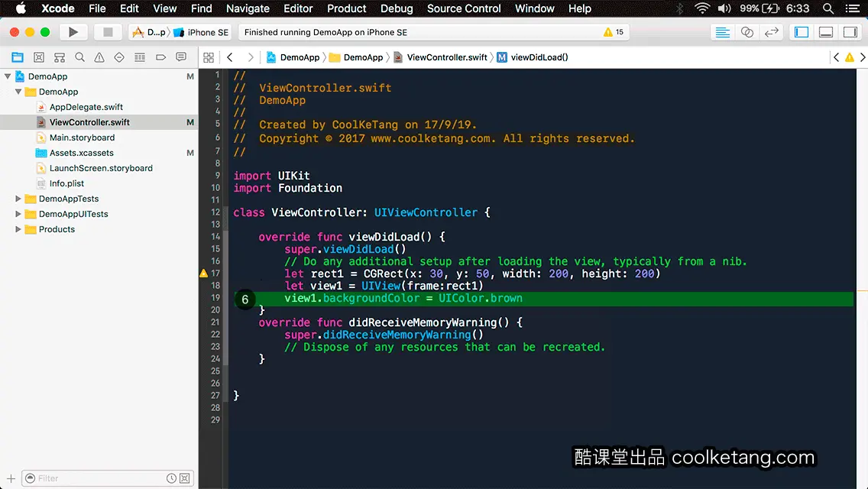Run the DemoApp with the play button
Viewport: 868px width, 489px height.
(x=73, y=32)
